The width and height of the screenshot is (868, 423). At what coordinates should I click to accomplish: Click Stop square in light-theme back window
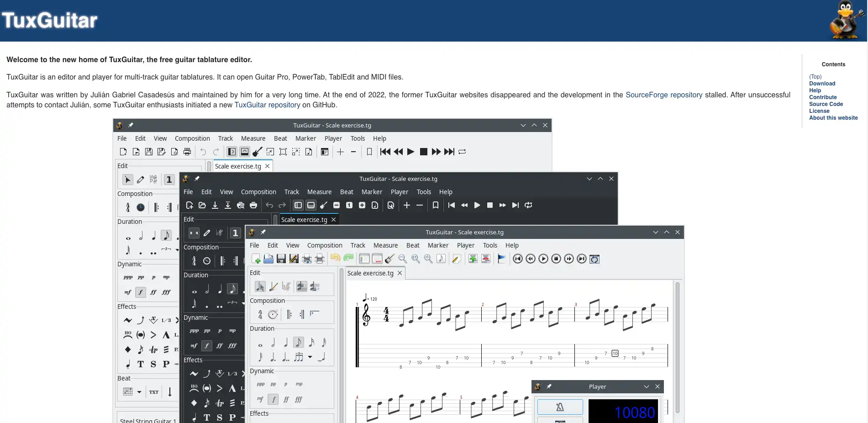coord(424,152)
